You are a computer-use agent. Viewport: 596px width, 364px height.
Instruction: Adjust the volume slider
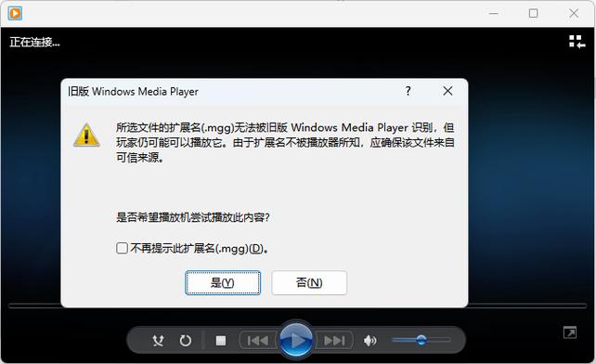pos(421,340)
